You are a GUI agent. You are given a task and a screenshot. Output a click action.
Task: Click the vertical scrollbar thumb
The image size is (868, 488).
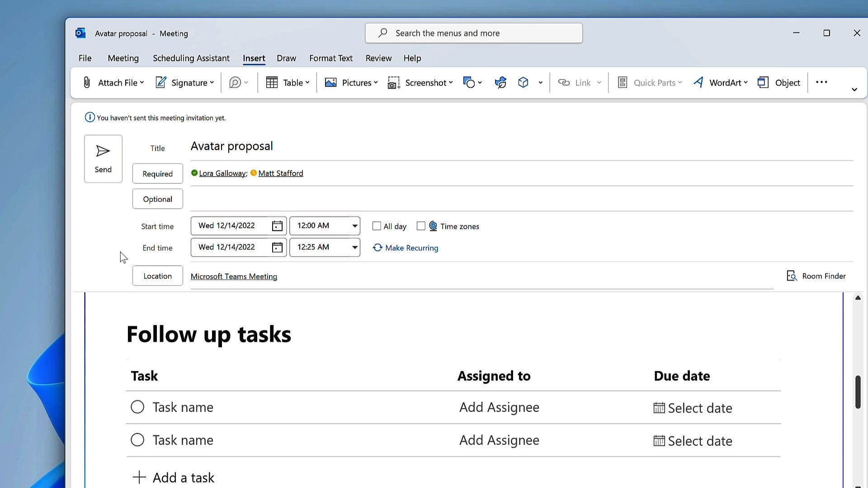(858, 392)
